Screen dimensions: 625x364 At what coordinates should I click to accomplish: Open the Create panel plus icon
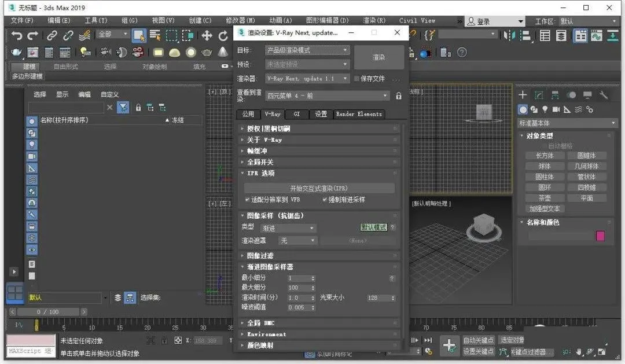pos(523,95)
